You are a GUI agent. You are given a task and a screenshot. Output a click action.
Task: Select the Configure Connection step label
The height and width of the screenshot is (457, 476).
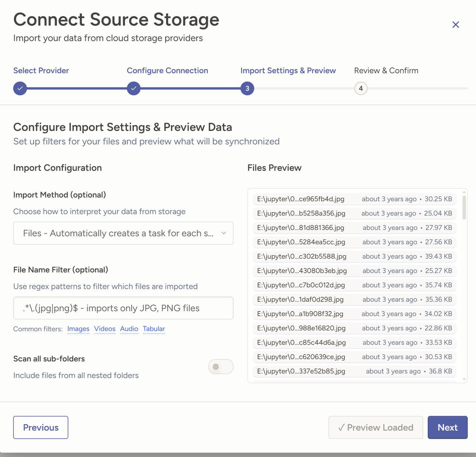coord(167,71)
